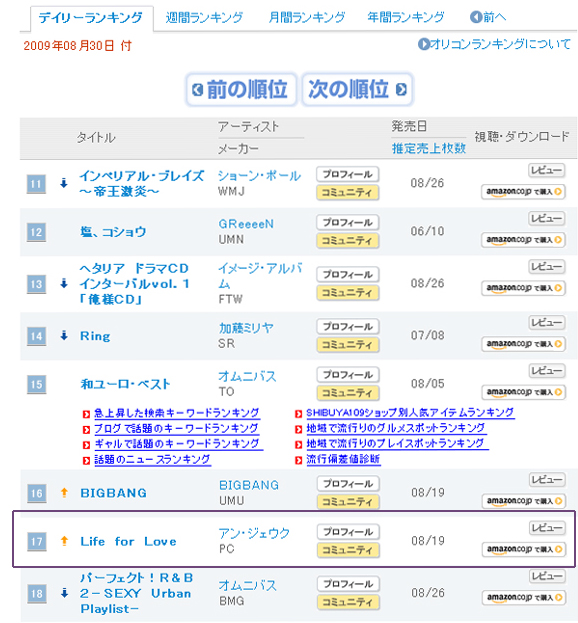This screenshot has height=623, width=578.
Task: Open title Life for Love link
Action: [x=128, y=542]
